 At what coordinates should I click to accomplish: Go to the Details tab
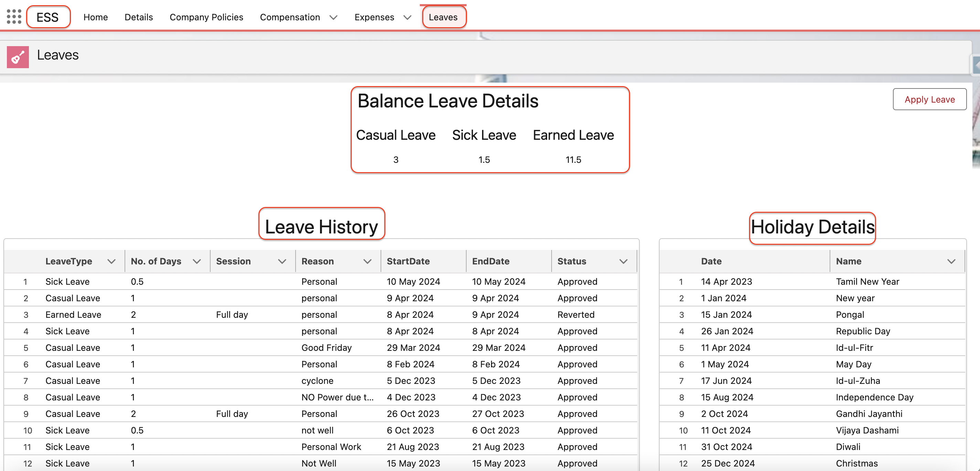tap(138, 17)
